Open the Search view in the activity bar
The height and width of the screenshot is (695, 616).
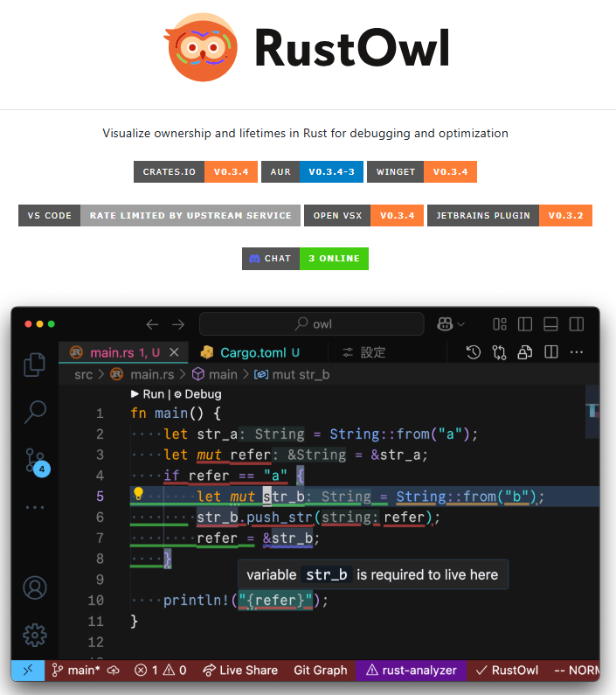[35, 411]
